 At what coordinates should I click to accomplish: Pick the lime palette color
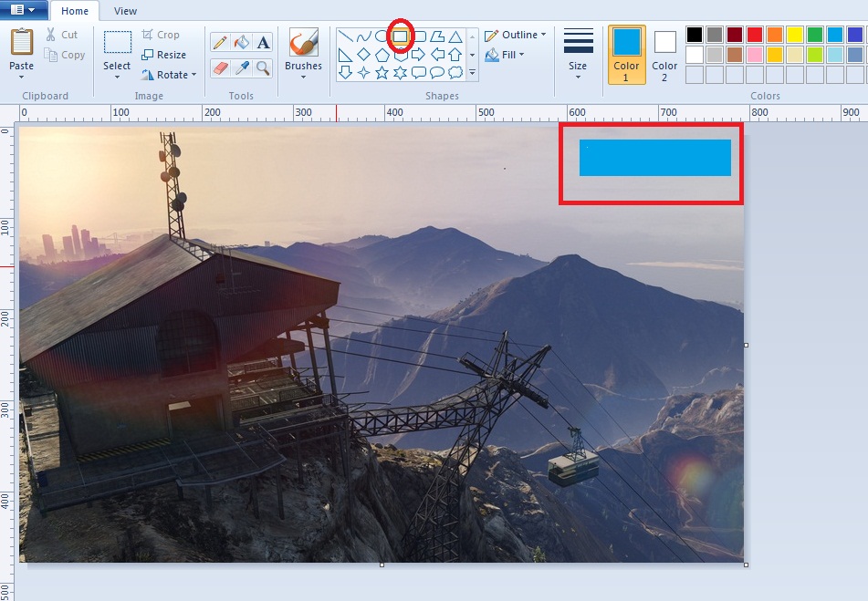click(815, 55)
